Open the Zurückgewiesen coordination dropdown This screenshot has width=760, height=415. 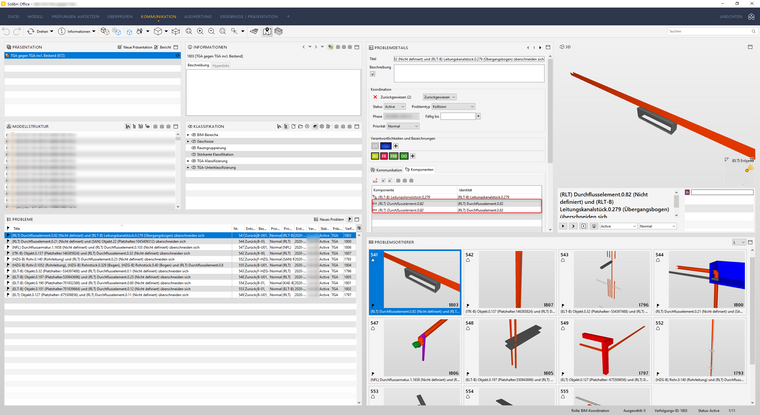point(439,97)
